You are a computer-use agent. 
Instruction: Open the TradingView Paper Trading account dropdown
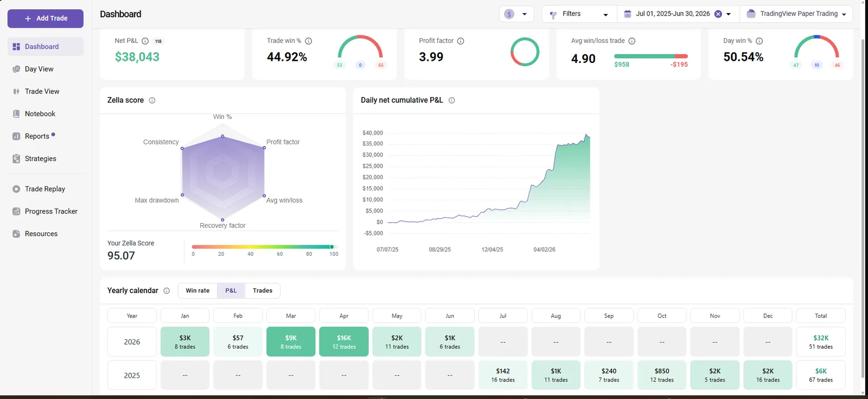796,14
